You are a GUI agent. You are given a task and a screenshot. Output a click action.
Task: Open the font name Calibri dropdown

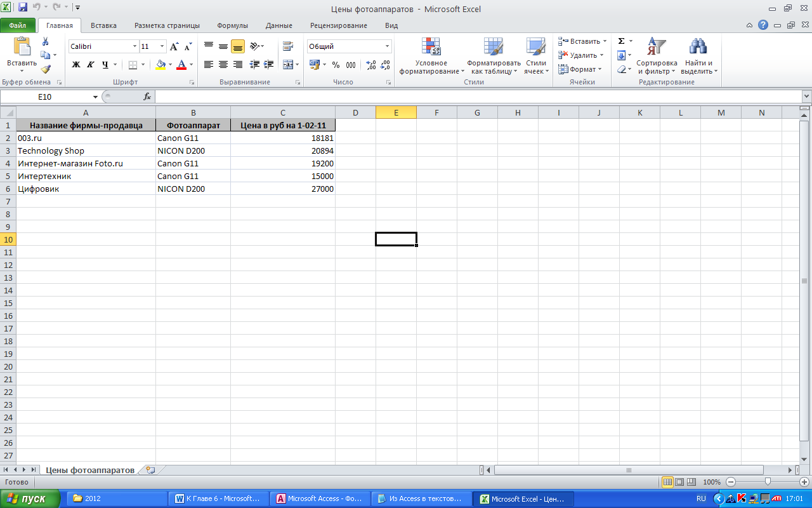pos(134,46)
